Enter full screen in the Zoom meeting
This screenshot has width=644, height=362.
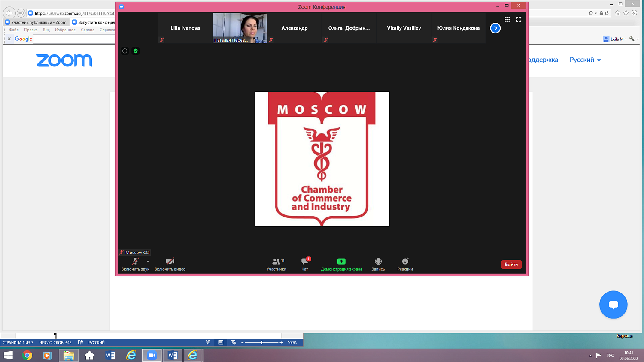(519, 19)
